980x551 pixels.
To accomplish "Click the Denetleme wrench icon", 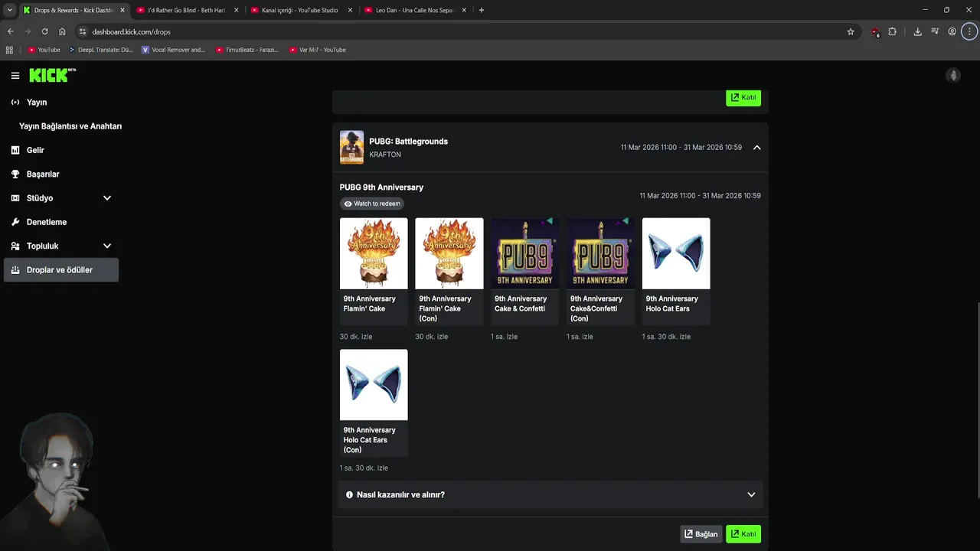I will click(15, 222).
